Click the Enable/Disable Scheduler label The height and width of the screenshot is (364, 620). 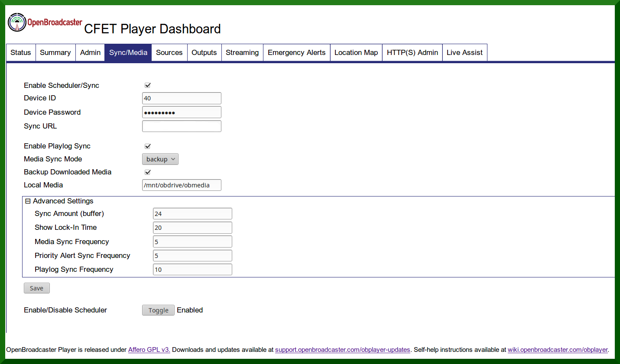point(65,310)
